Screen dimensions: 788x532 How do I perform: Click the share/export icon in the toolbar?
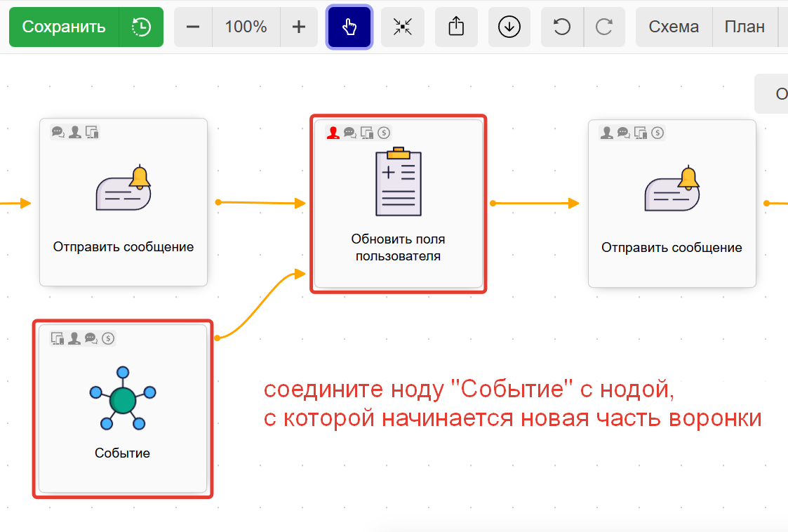[456, 26]
